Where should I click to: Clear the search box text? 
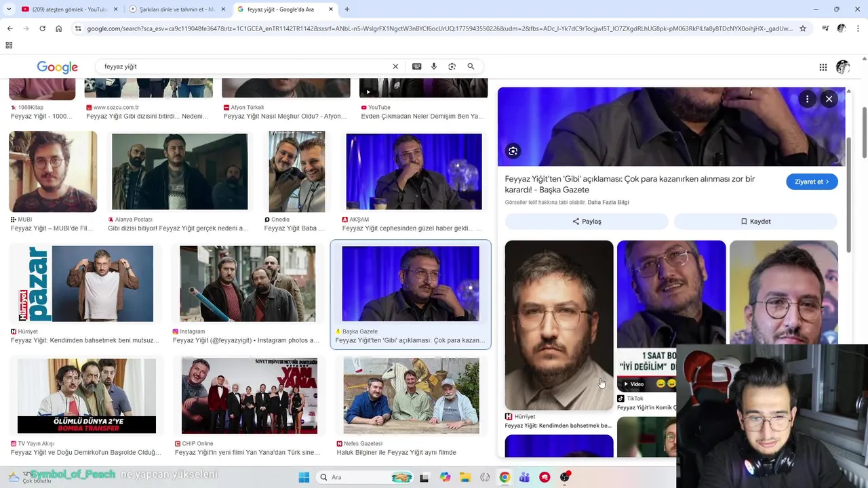(x=395, y=66)
